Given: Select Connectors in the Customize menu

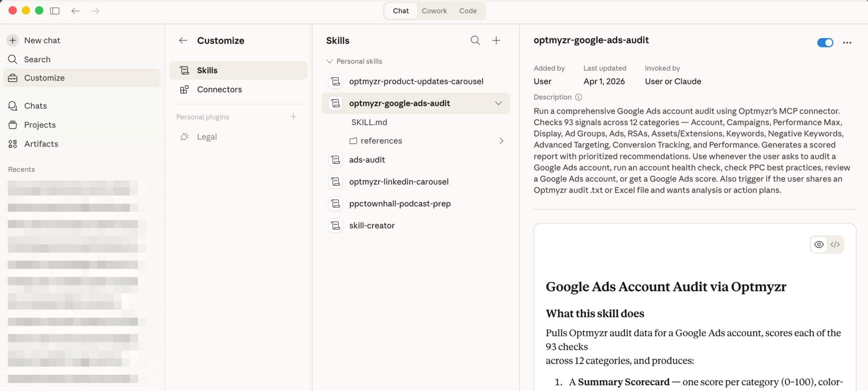Looking at the screenshot, I should pos(238,89).
